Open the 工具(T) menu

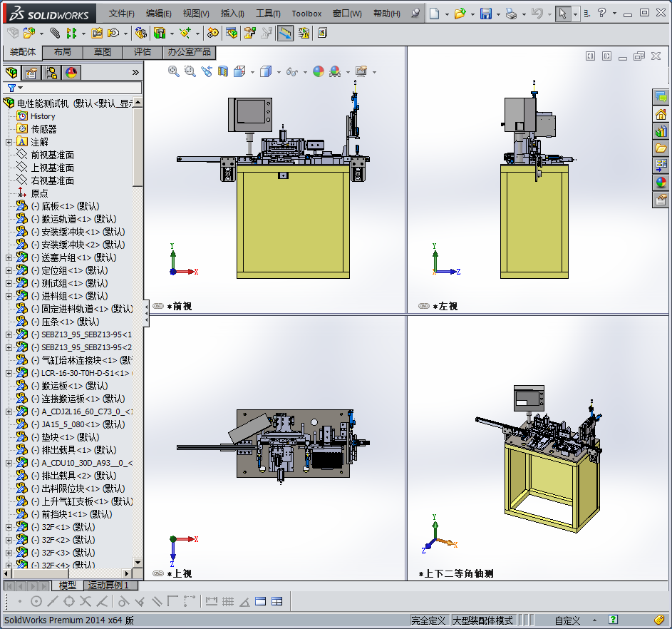pos(268,14)
